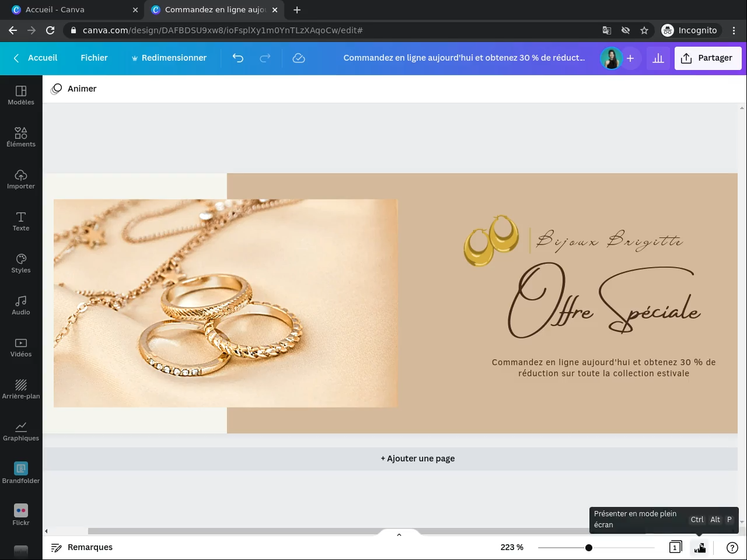Open the Brandfolder app
Screen dimensions: 747x560
[21, 473]
